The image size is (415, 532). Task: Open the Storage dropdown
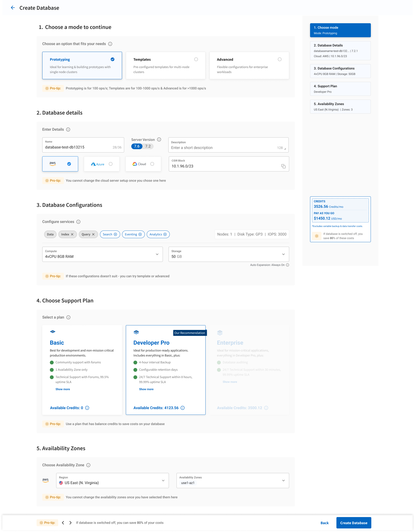pos(283,254)
